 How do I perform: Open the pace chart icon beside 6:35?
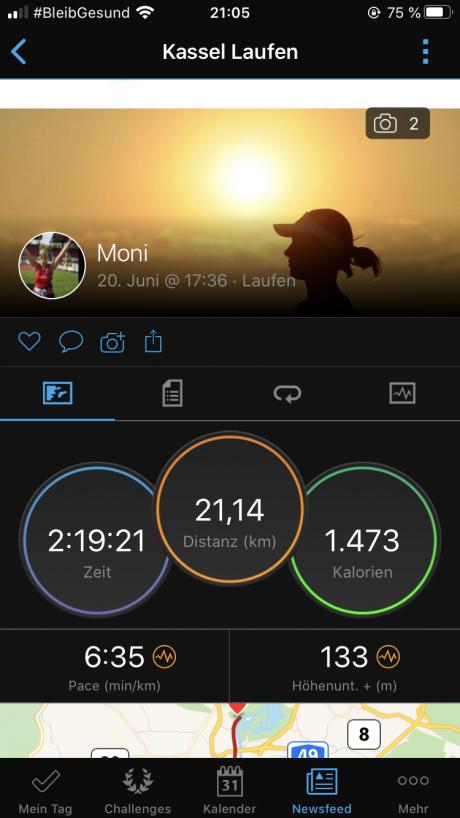[164, 657]
